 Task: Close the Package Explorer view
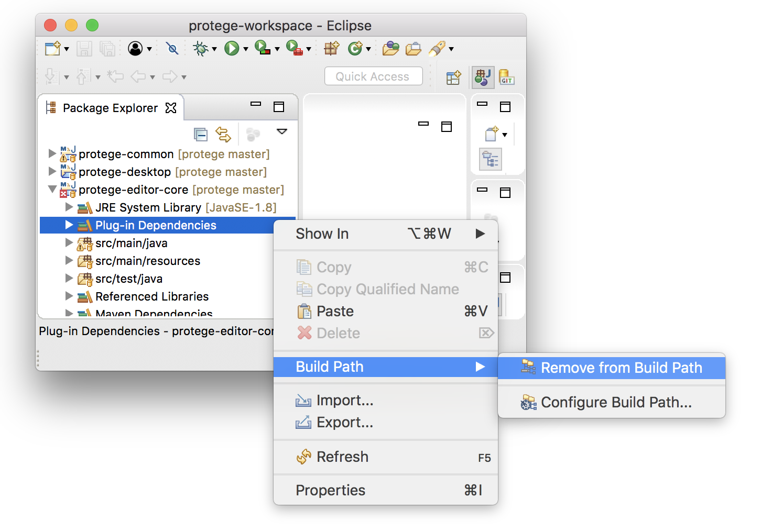click(171, 108)
